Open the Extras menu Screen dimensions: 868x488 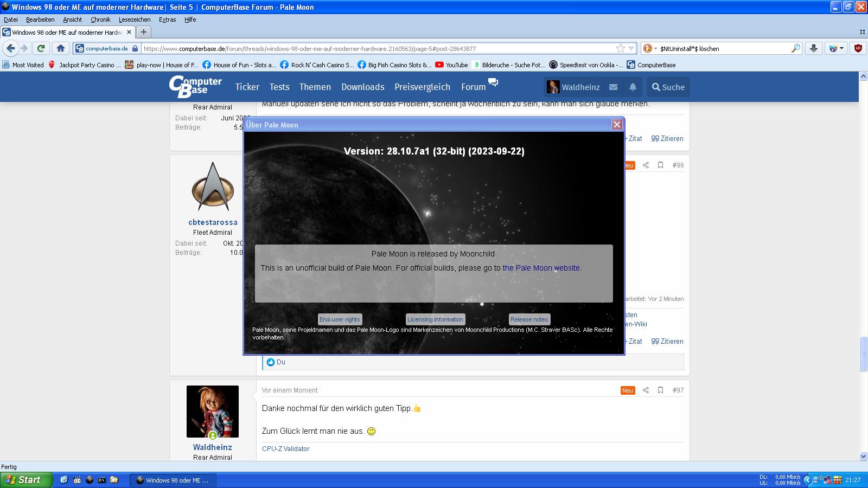tap(167, 20)
